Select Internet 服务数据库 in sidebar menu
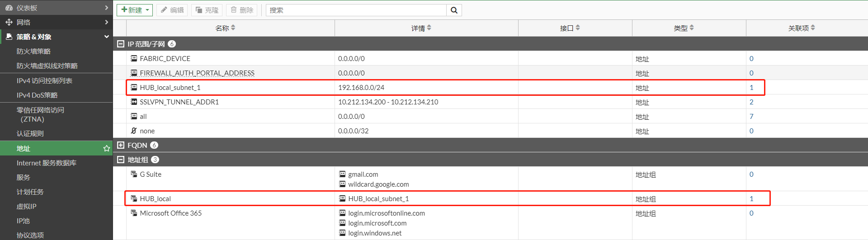 pyautogui.click(x=46, y=163)
